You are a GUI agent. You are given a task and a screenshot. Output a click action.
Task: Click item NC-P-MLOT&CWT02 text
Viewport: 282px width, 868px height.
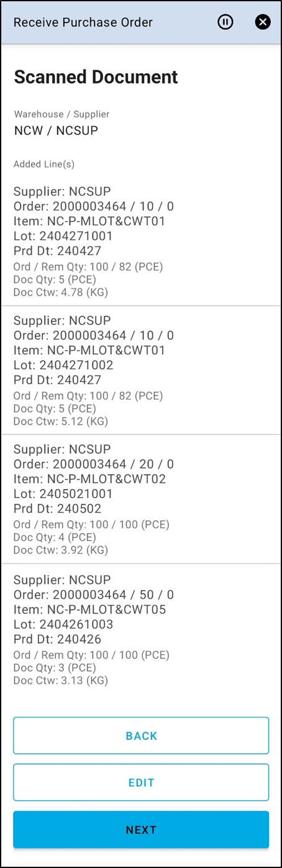click(90, 479)
